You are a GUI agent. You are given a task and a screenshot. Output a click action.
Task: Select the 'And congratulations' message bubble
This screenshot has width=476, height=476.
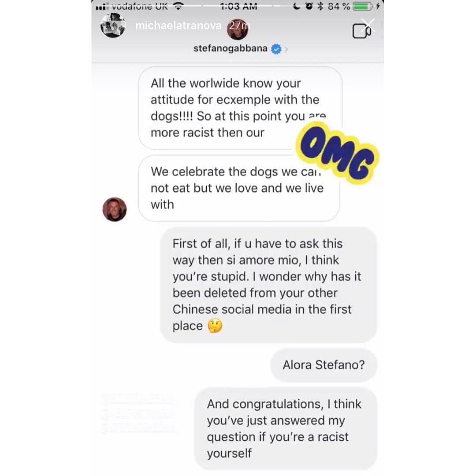(x=285, y=428)
